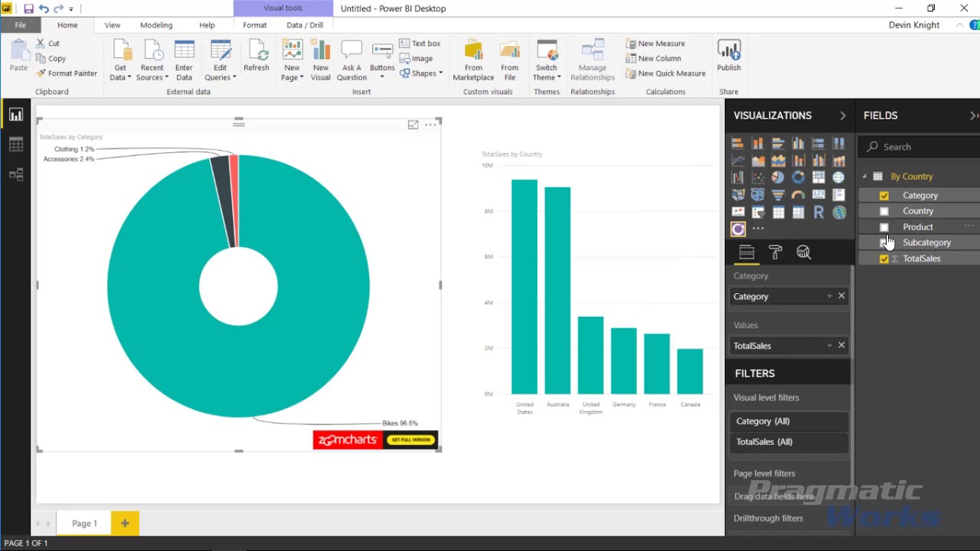The image size is (980, 551).
Task: Expand the Category (All) filter
Action: click(x=789, y=422)
